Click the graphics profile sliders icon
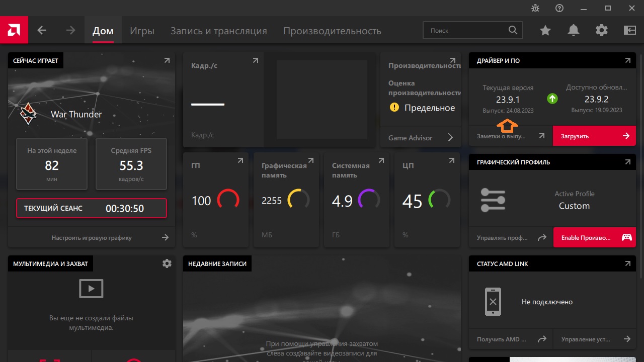Screen dimensions: 644x362 pos(493,200)
